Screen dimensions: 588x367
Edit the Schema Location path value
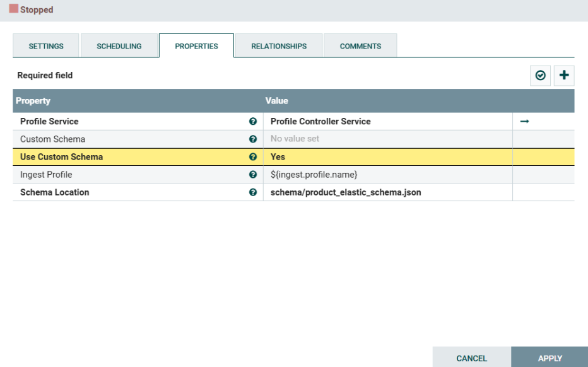click(x=387, y=192)
